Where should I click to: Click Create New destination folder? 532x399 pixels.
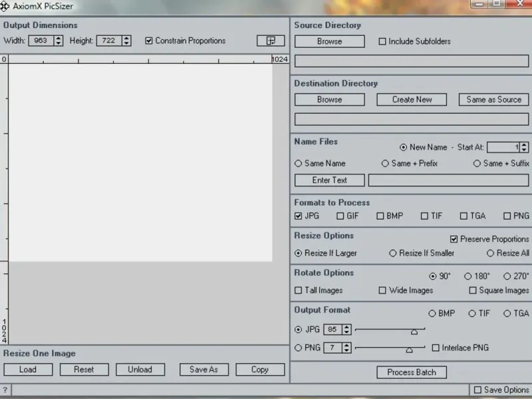pyautogui.click(x=412, y=100)
